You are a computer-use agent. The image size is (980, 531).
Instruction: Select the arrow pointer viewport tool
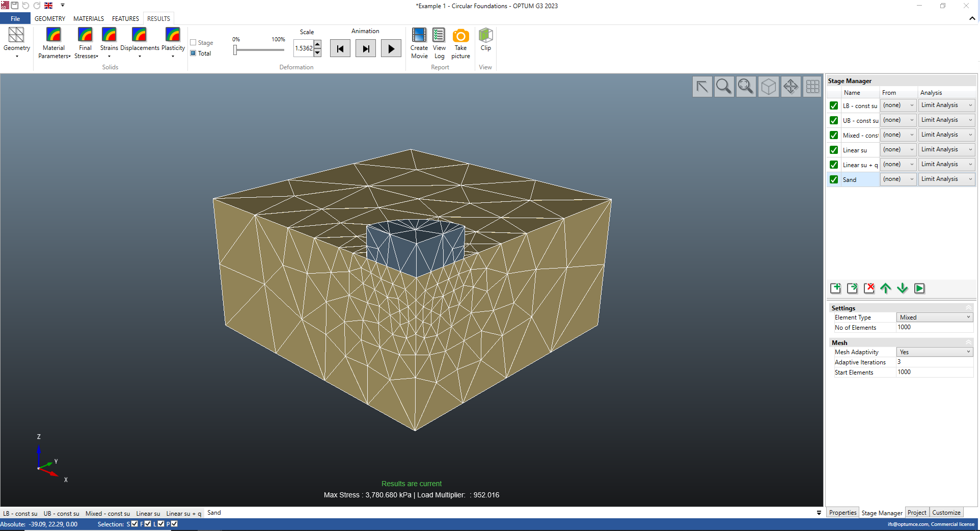[x=702, y=87]
